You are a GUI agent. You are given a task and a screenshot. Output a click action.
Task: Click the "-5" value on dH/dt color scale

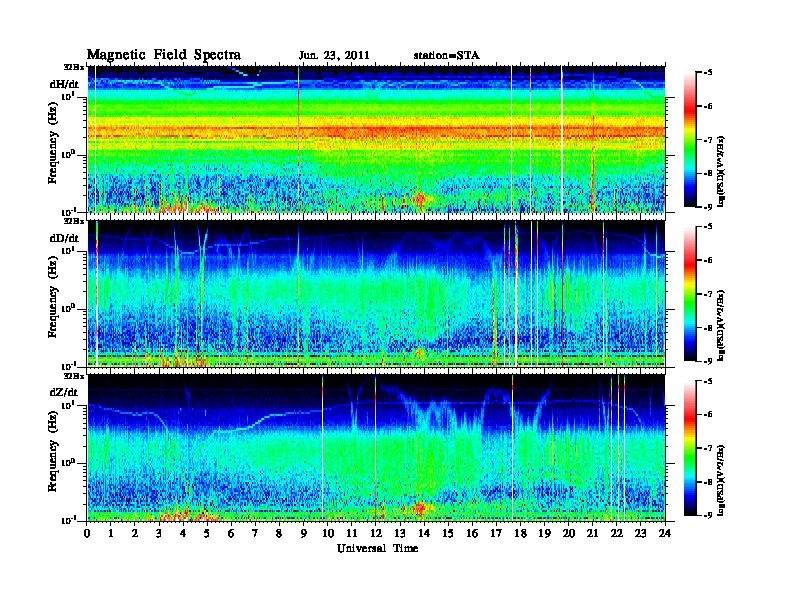(708, 73)
